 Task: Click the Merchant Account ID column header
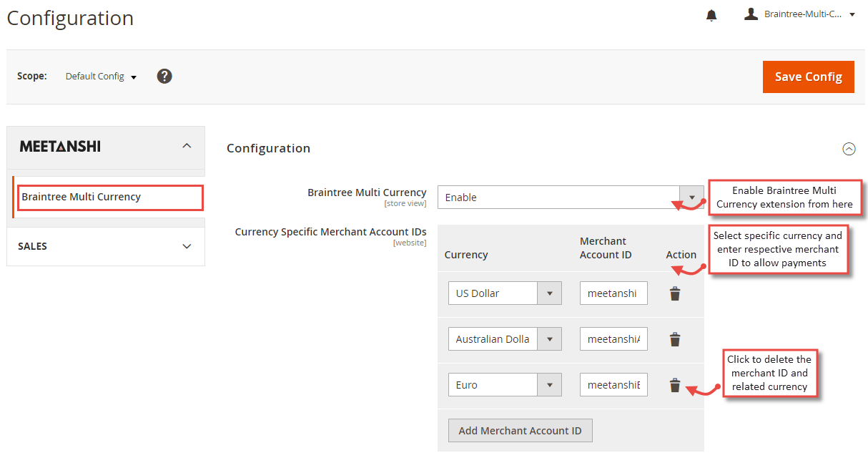coord(606,248)
